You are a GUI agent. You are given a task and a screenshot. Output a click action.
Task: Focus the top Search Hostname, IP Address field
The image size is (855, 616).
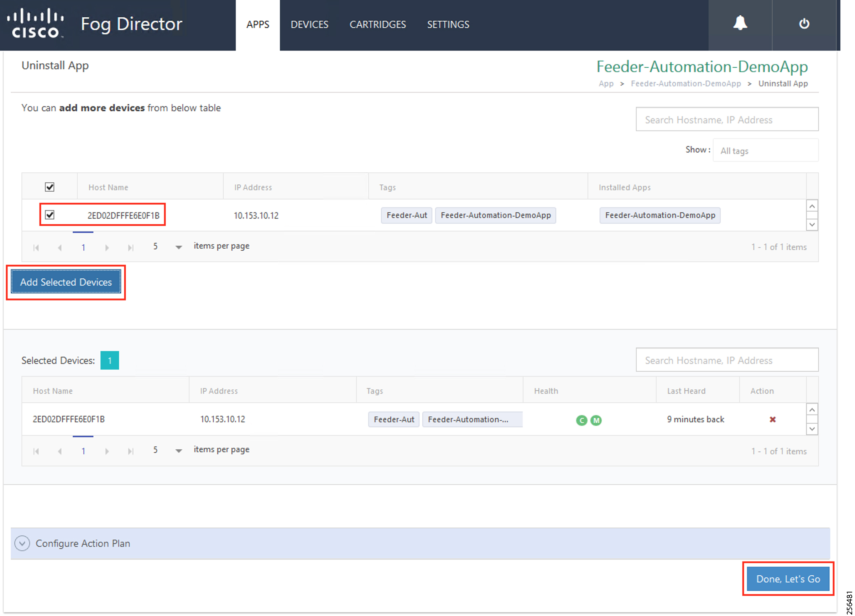(x=727, y=120)
